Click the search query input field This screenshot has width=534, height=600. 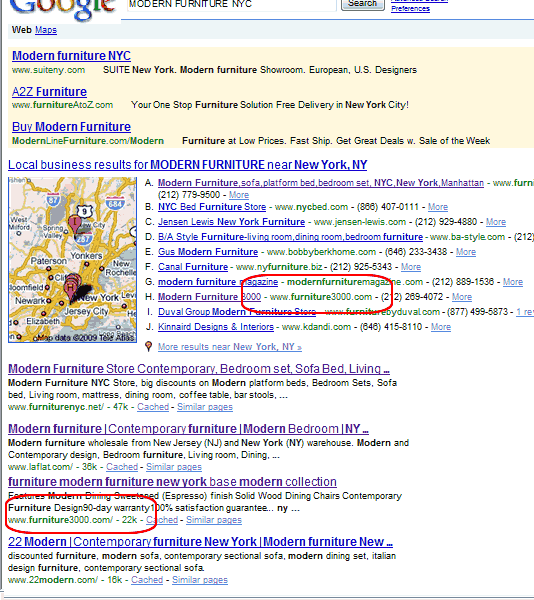coord(231,5)
